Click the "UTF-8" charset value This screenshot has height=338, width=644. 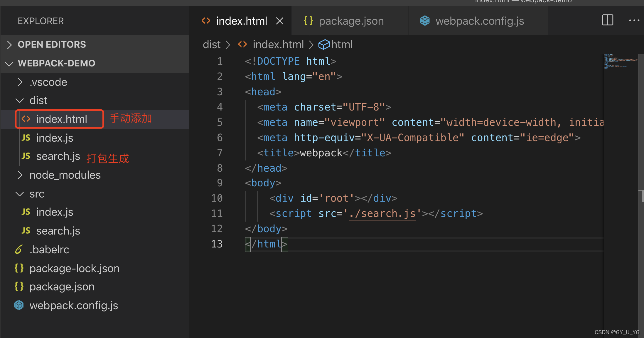pyautogui.click(x=364, y=107)
